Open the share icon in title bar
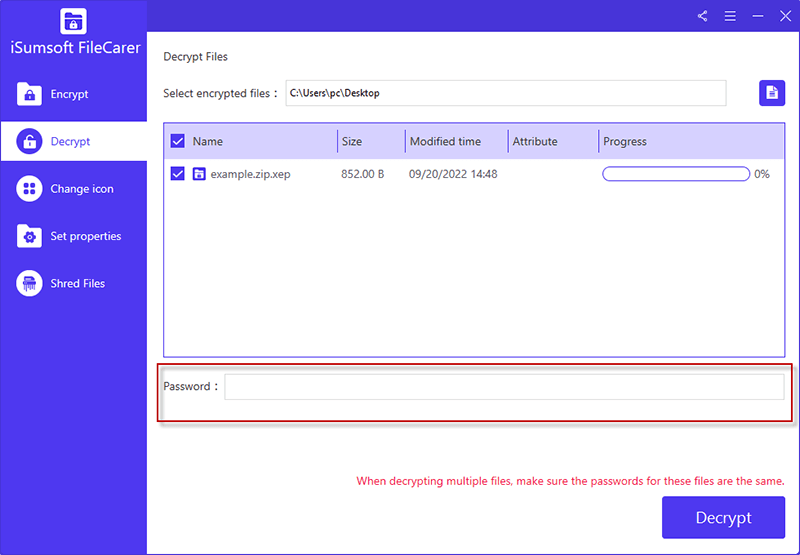This screenshot has height=555, width=800. 703,16
